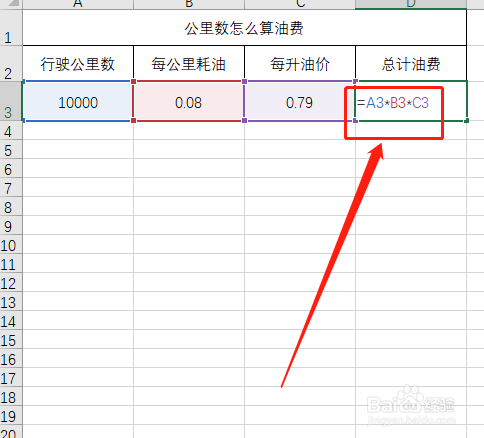Select cell containing 0.79

click(300, 101)
